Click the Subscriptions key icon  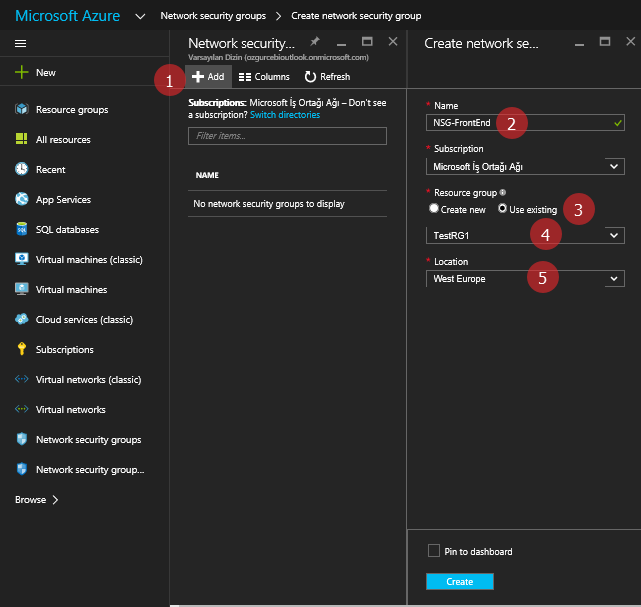pos(22,349)
